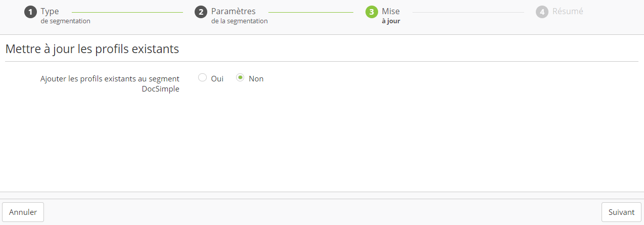Click the step 1 number circle
Viewport: 644px width, 225px height.
coord(31,12)
